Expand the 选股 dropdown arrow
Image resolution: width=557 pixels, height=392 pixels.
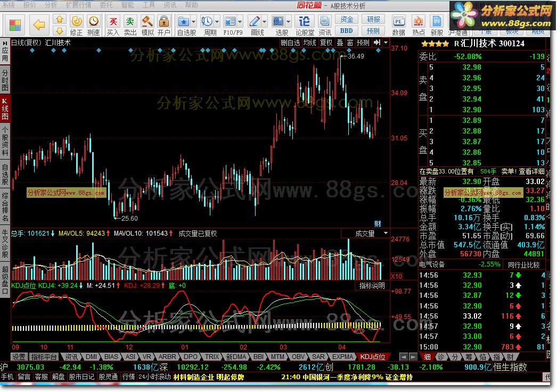[x=288, y=22]
